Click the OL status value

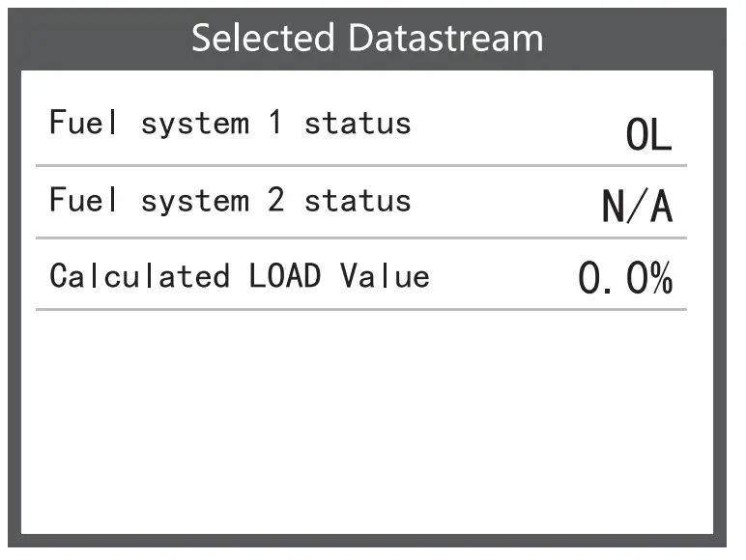point(648,136)
